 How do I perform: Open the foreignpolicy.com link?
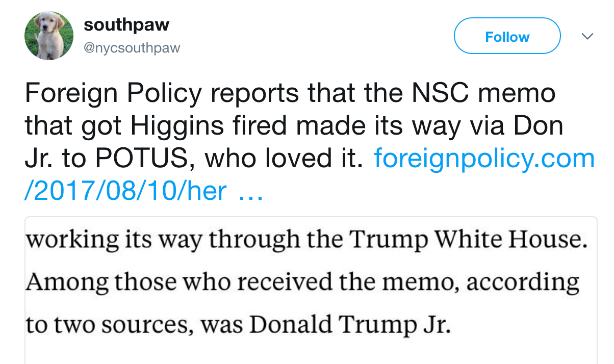point(484,159)
